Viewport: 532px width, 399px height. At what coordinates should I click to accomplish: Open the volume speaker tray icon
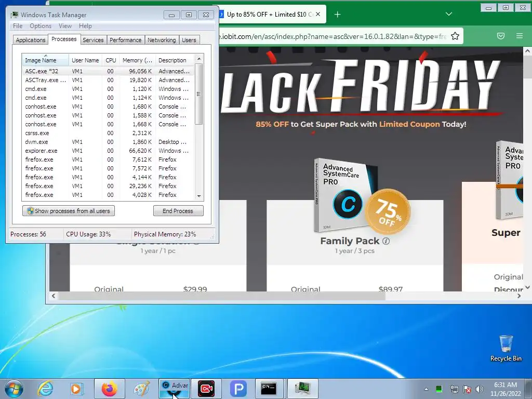tap(480, 389)
